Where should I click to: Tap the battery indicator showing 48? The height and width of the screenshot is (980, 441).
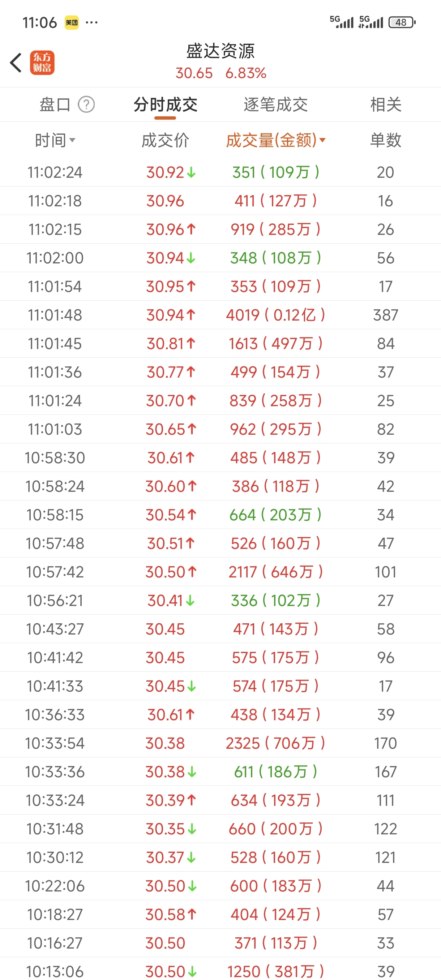pyautogui.click(x=402, y=22)
